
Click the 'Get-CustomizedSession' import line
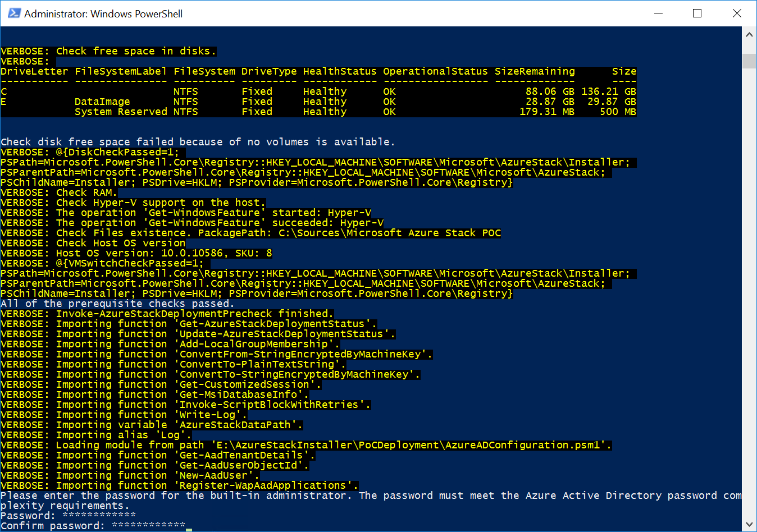coord(161,384)
